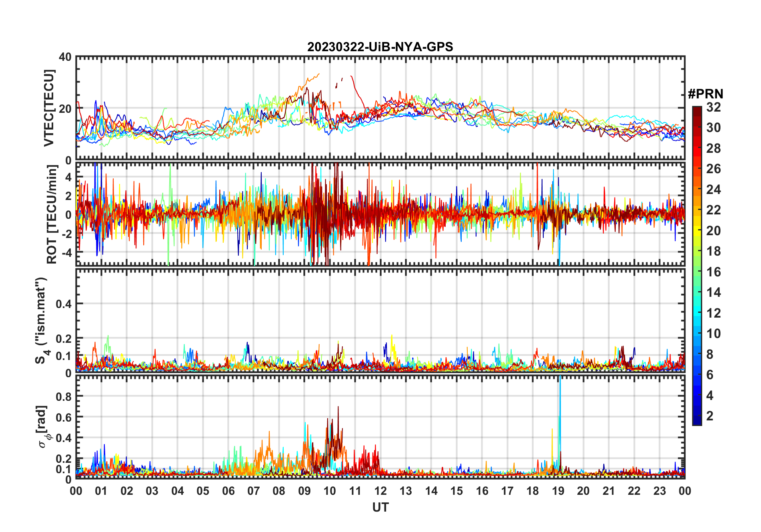Click the plot title 20230322-UiB-NYA-GPS

click(x=380, y=47)
